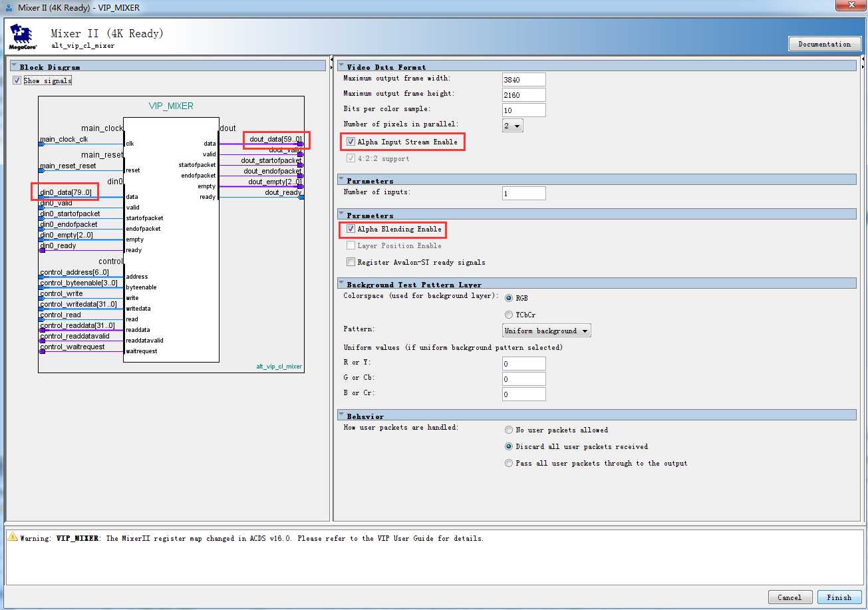Click the dout_data[59..0] signal label
Viewport: 868px width, 610px height.
point(275,139)
